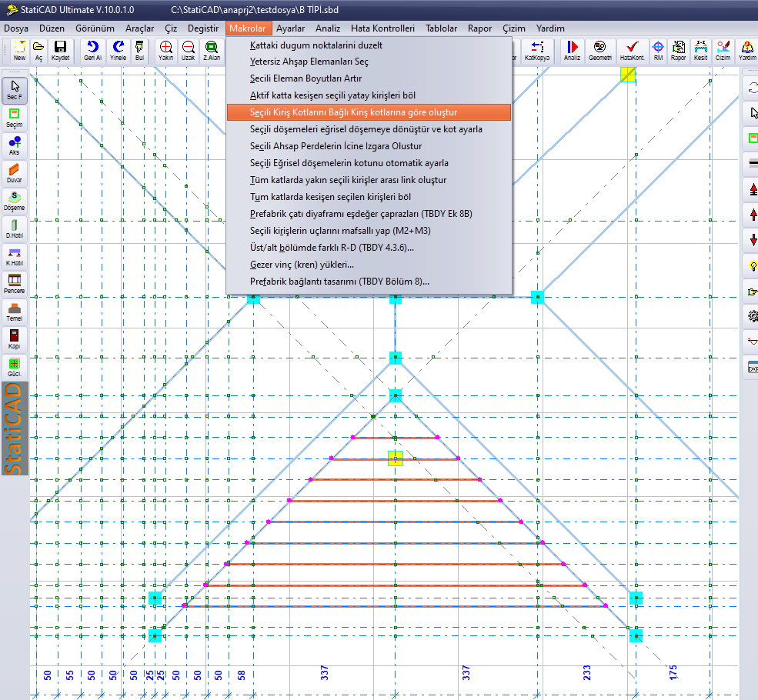
Task: Click the Kesit toolbar icon
Action: pyautogui.click(x=700, y=51)
